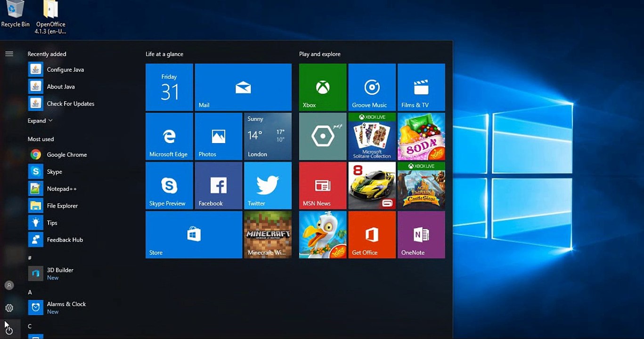This screenshot has width=644, height=339.
Task: Open the Tips app
Action: [x=52, y=223]
